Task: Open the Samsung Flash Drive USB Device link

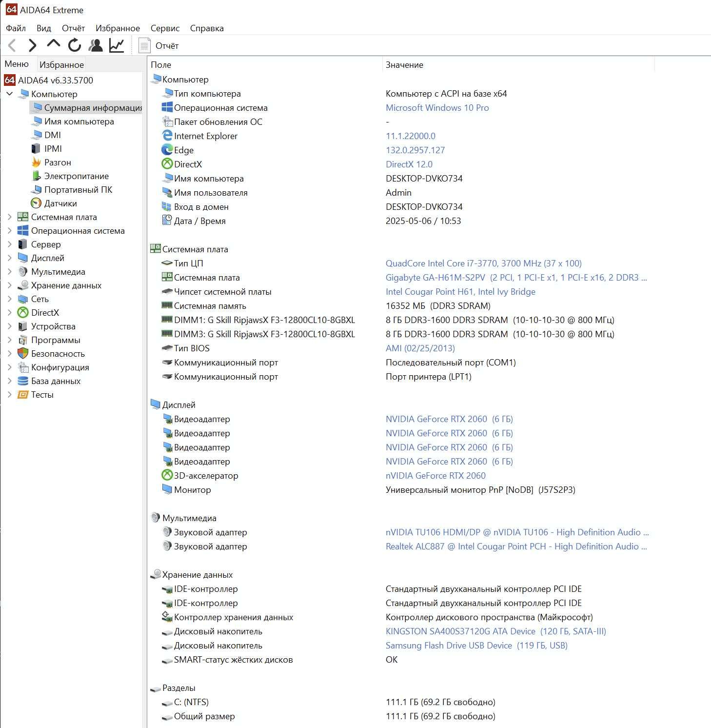Action: tap(476, 645)
